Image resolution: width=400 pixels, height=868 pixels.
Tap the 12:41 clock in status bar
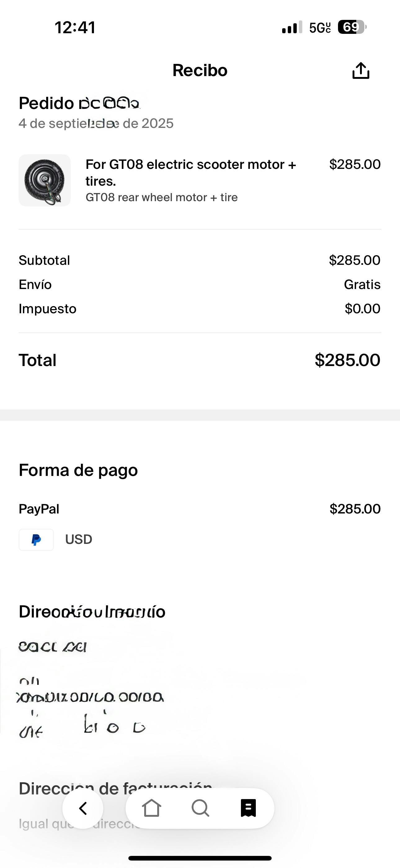(x=75, y=27)
